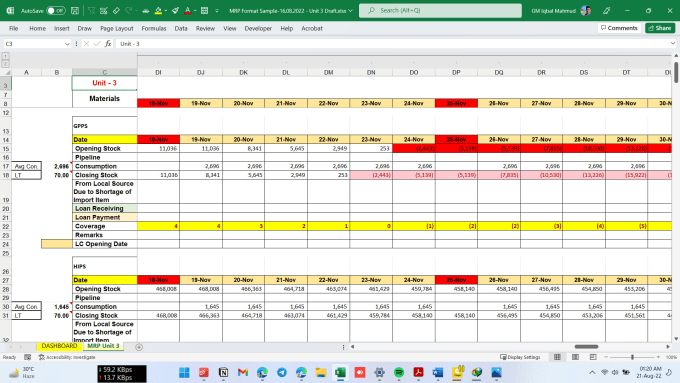The height and width of the screenshot is (383, 680).
Task: Expand the formula bar chevron
Action: click(x=673, y=43)
